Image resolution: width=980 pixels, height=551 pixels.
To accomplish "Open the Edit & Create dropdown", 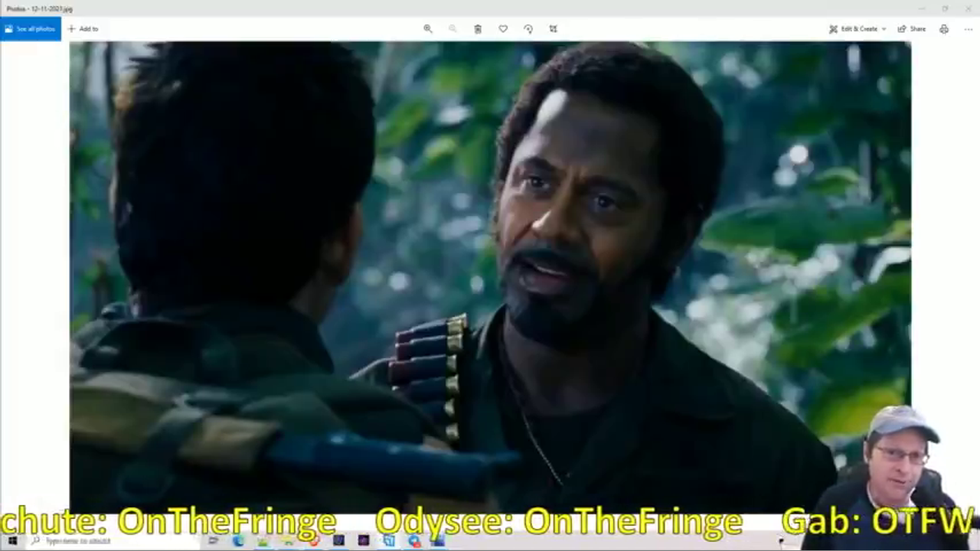I will point(857,29).
